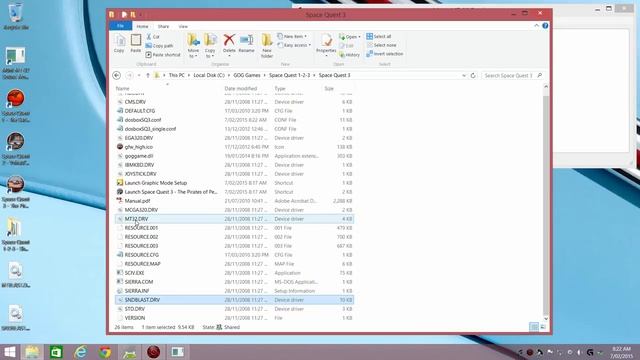Expand the Open dropdown in ribbon

350,37
